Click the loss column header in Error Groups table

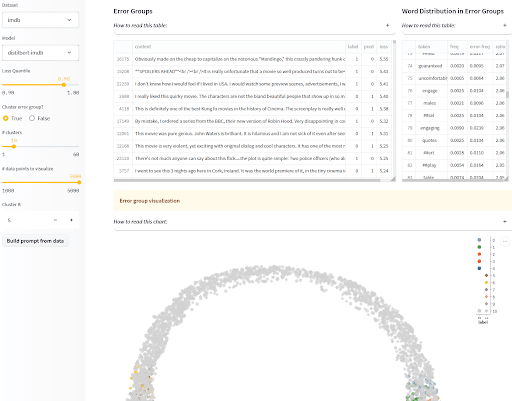[x=384, y=47]
